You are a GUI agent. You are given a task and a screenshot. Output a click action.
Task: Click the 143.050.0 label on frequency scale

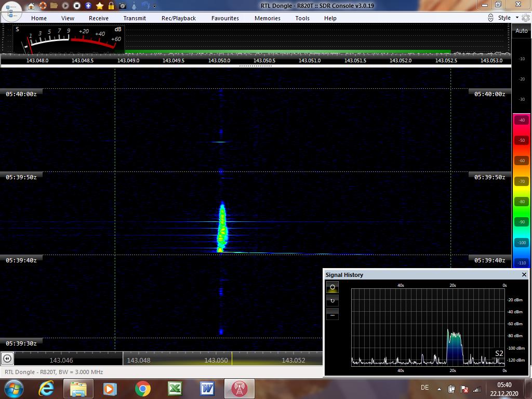(x=219, y=60)
